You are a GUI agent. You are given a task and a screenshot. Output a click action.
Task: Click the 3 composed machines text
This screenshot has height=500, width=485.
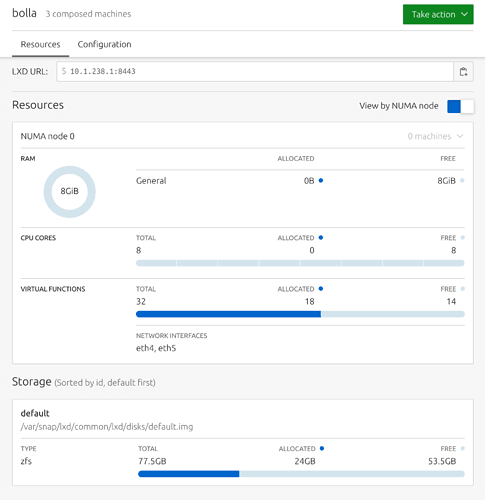[88, 14]
